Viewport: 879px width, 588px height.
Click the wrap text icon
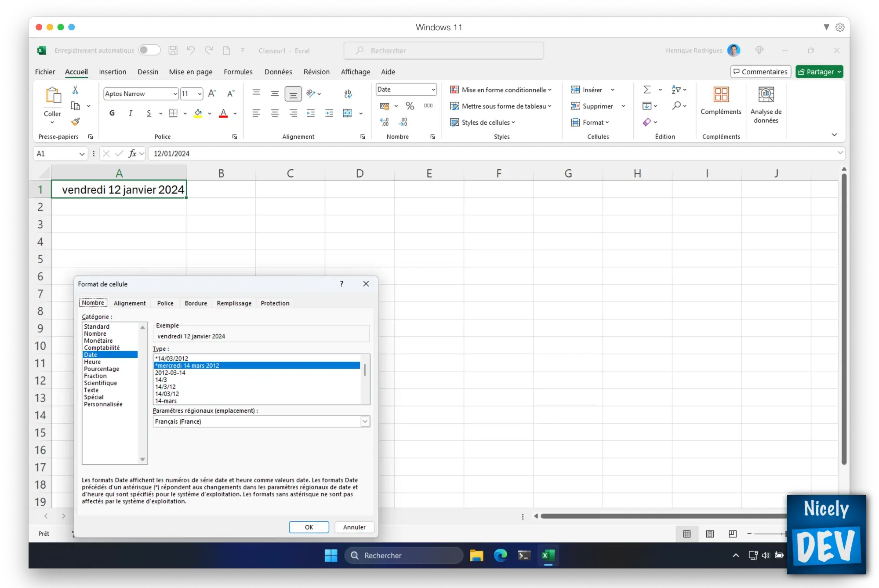(x=348, y=94)
